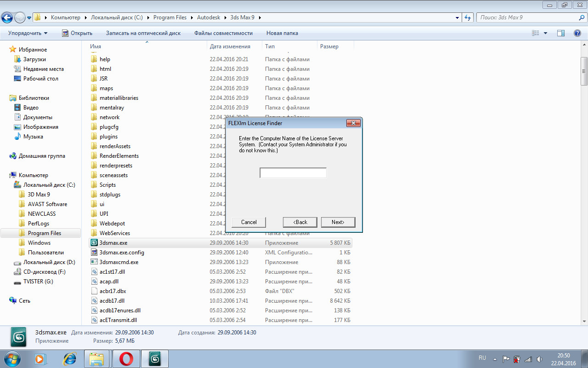Click the Back navigation arrow in Explorer
The height and width of the screenshot is (368, 588).
[7, 17]
